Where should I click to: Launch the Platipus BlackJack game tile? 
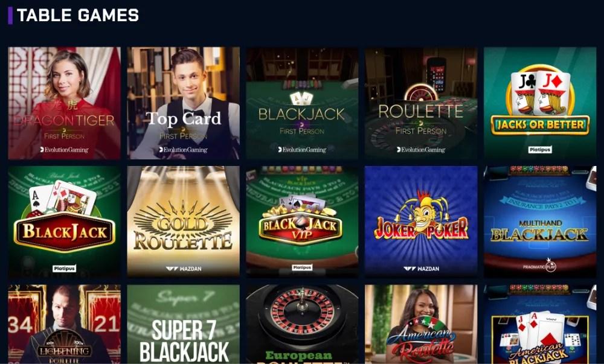(65, 222)
